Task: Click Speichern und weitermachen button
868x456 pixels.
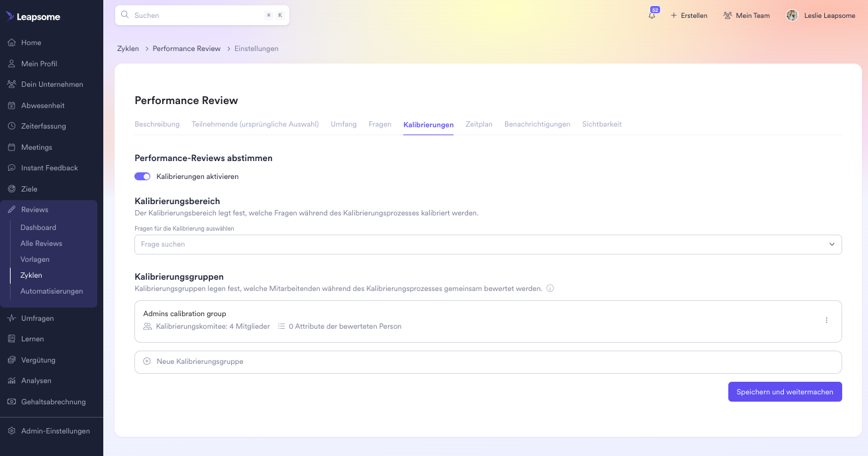Action: point(785,392)
